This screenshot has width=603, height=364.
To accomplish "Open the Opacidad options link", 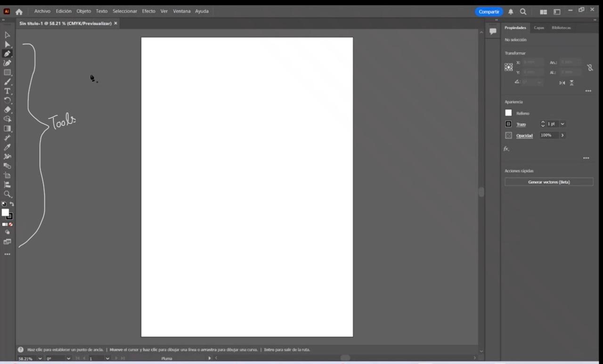I will tap(524, 136).
